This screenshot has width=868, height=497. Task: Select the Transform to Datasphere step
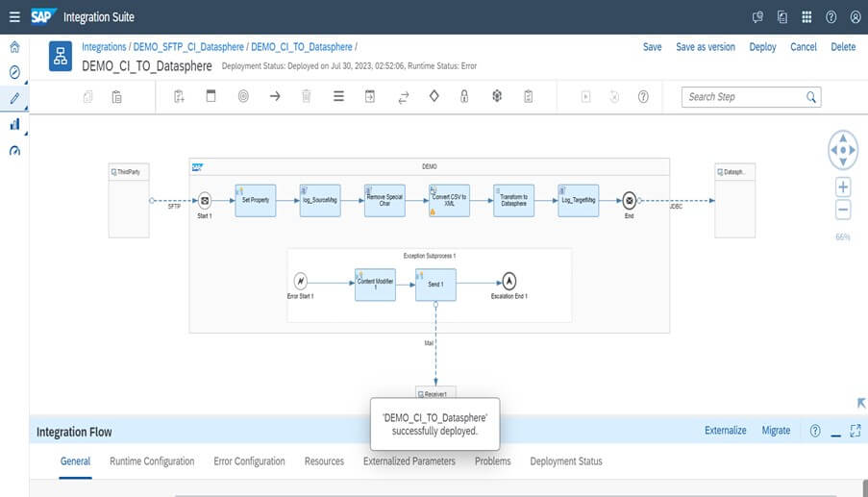[513, 200]
